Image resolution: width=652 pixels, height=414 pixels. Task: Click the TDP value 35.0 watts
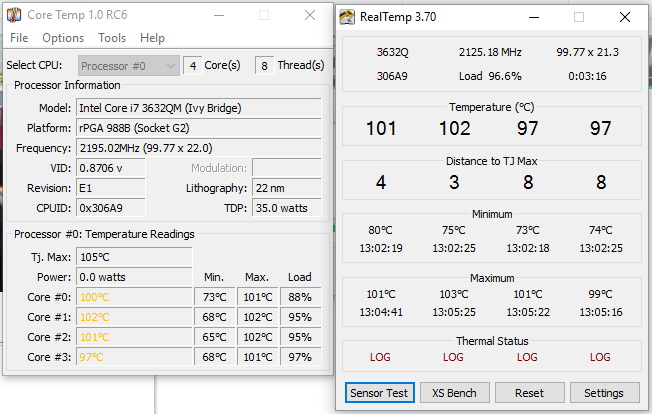pos(287,208)
